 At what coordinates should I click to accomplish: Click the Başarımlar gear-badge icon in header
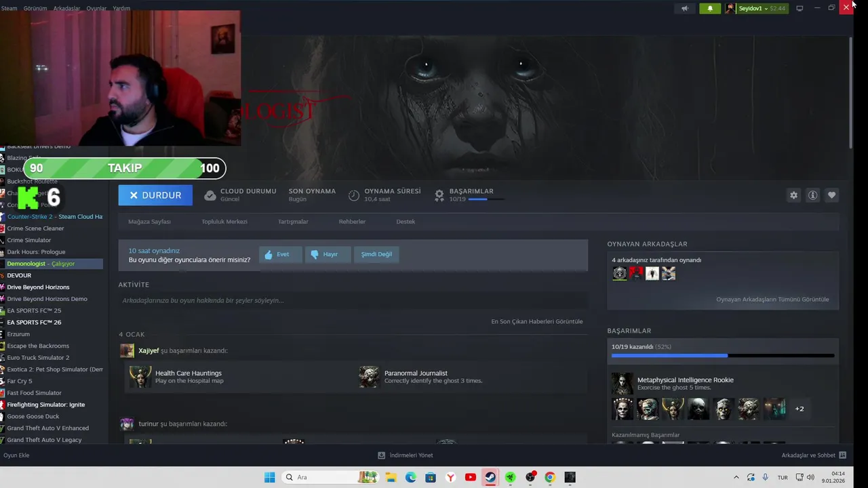tap(439, 195)
